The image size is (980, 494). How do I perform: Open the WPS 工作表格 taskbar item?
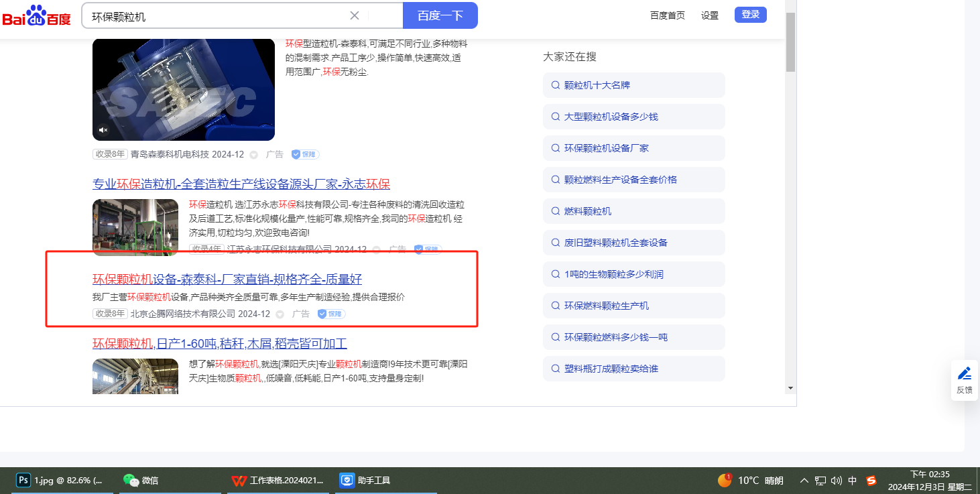(x=278, y=481)
